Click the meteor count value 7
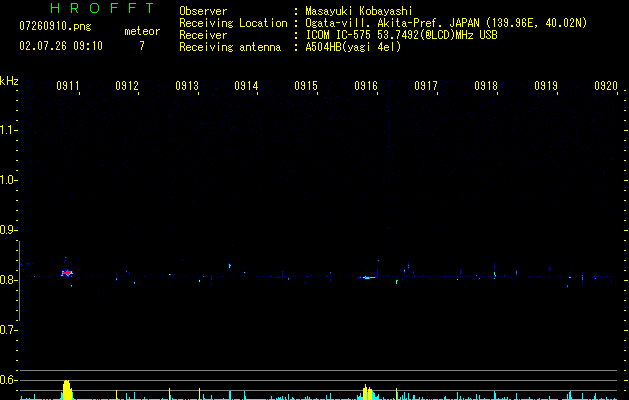This screenshot has height=400, width=629. [x=142, y=46]
